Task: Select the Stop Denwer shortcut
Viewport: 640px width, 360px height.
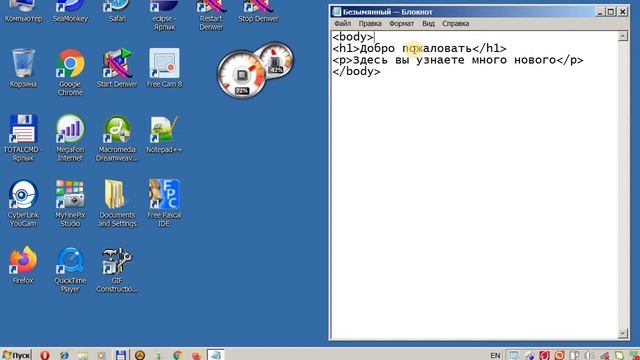Action: (258, 11)
